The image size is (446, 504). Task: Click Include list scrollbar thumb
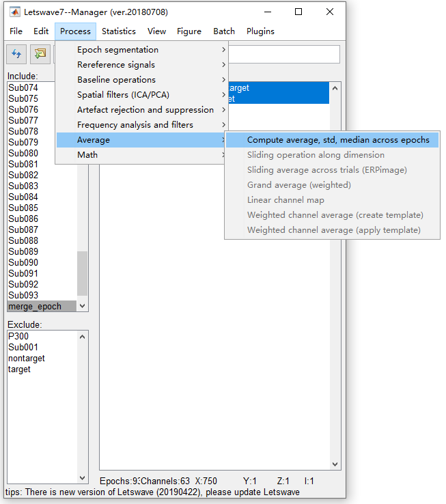[83, 273]
